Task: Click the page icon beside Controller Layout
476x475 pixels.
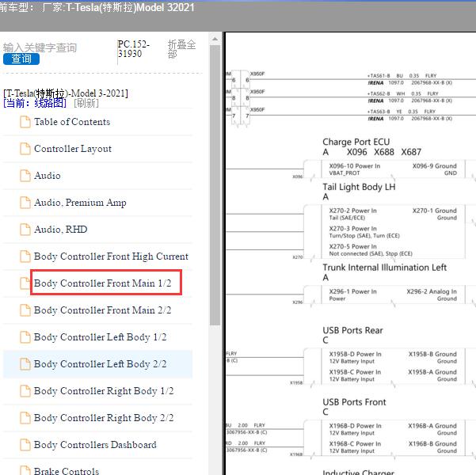Action: click(x=25, y=149)
